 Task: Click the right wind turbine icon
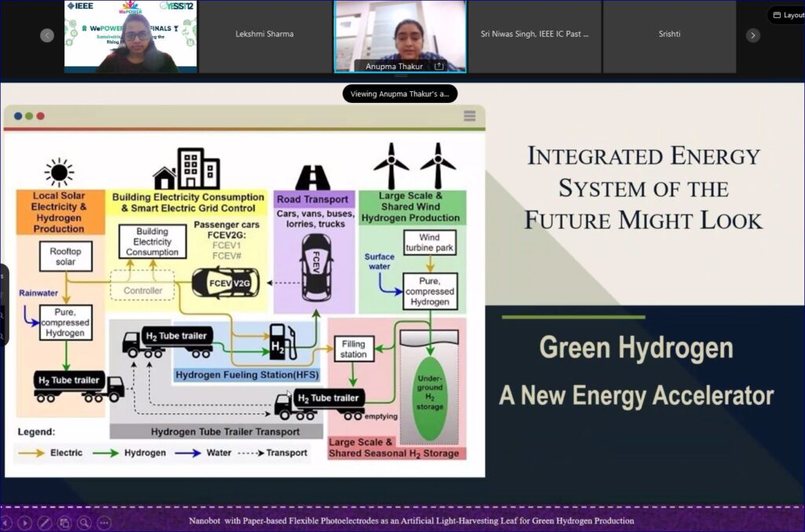[x=438, y=166]
